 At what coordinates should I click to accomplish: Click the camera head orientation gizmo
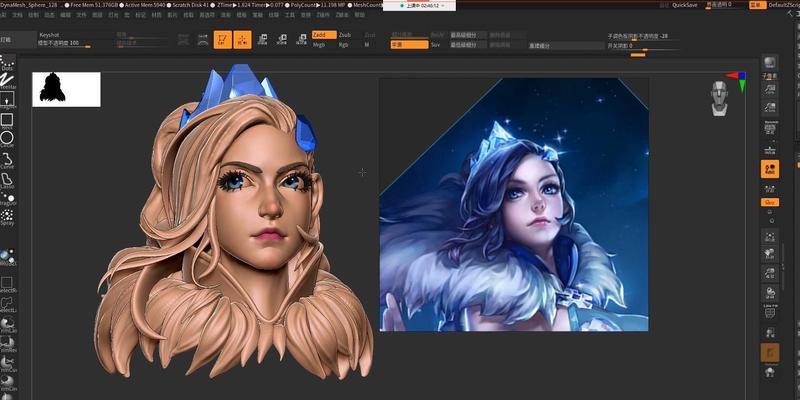click(719, 98)
